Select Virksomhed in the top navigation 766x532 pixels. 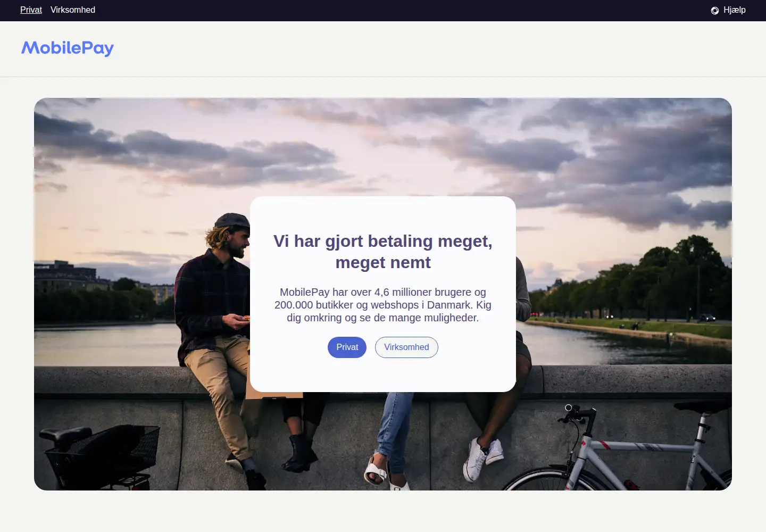pos(73,10)
